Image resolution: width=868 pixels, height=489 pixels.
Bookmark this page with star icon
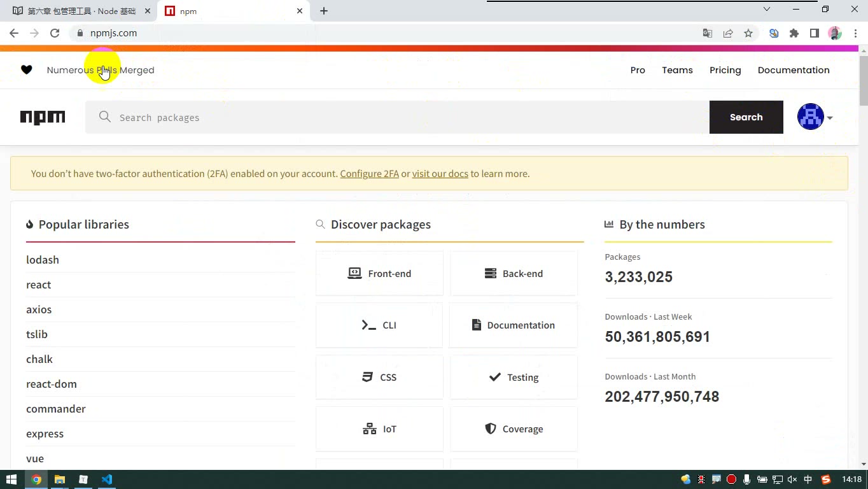(748, 33)
